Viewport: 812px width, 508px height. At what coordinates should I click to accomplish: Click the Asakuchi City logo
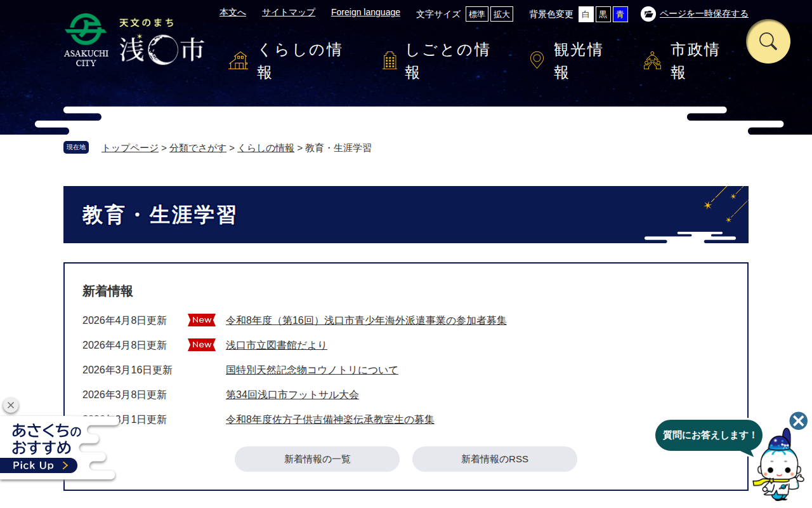(134, 41)
